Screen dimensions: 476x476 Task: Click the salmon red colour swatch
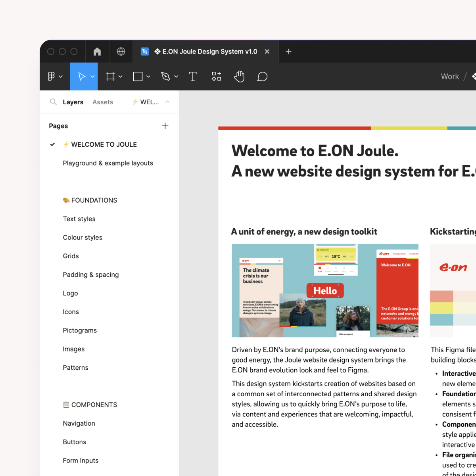click(441, 296)
